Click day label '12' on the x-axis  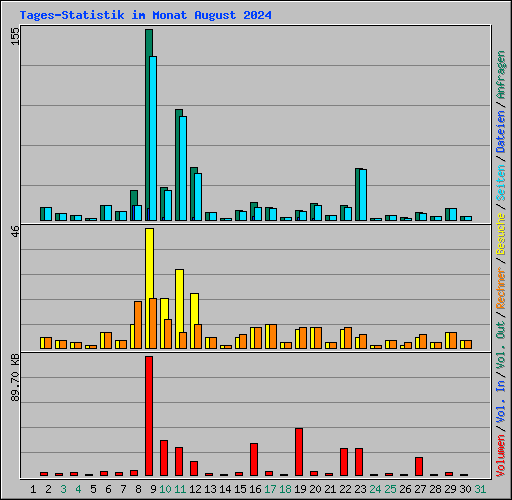pos(195,489)
